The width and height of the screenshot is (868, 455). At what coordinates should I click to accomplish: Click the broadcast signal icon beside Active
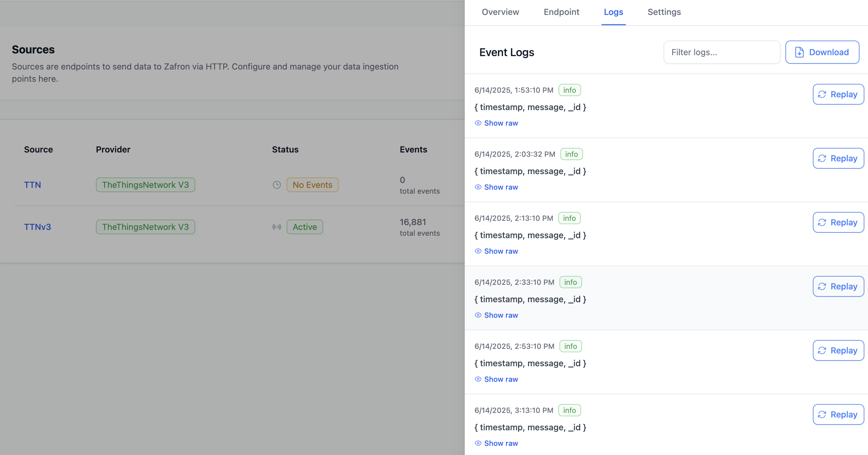[x=277, y=227]
